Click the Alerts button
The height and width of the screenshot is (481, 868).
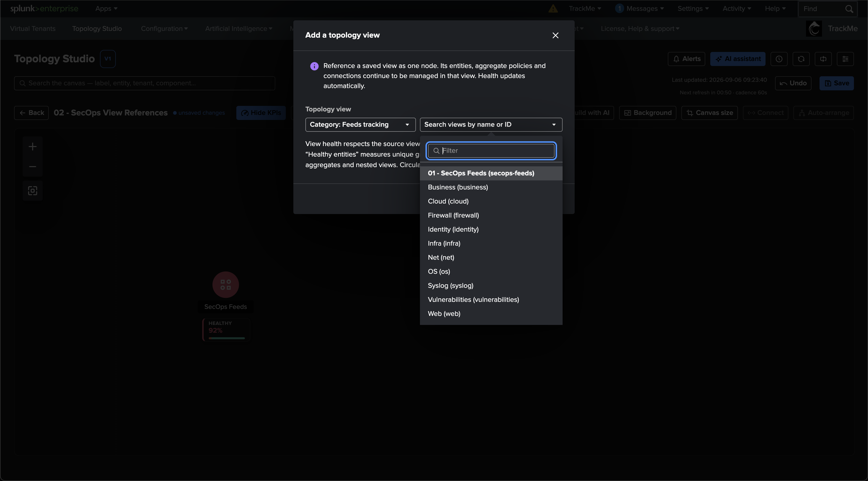tap(686, 59)
